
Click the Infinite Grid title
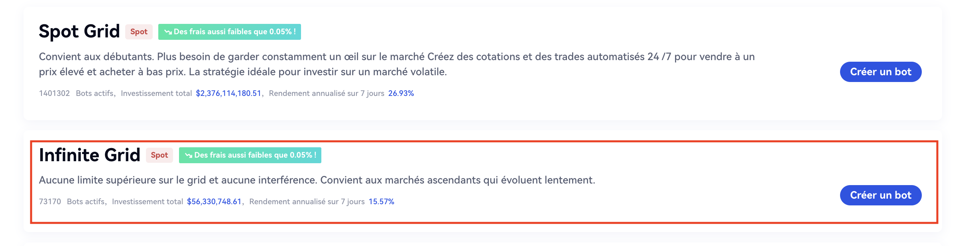pyautogui.click(x=89, y=155)
